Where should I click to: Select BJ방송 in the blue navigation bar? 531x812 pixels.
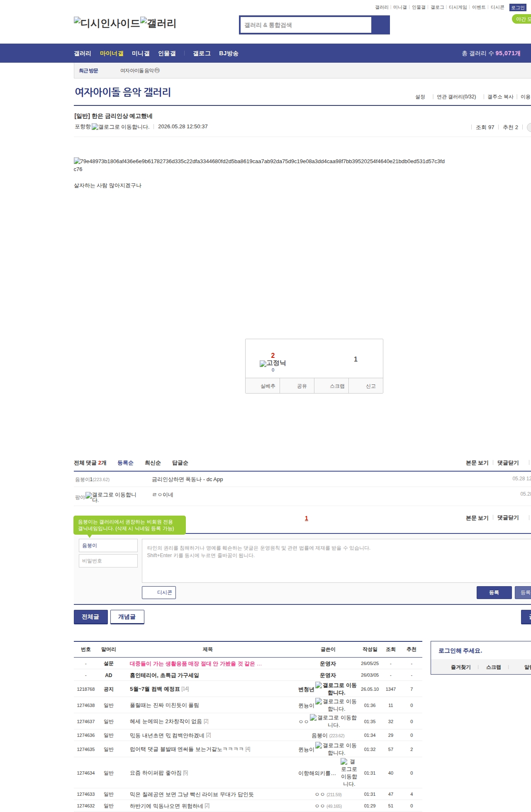(229, 53)
